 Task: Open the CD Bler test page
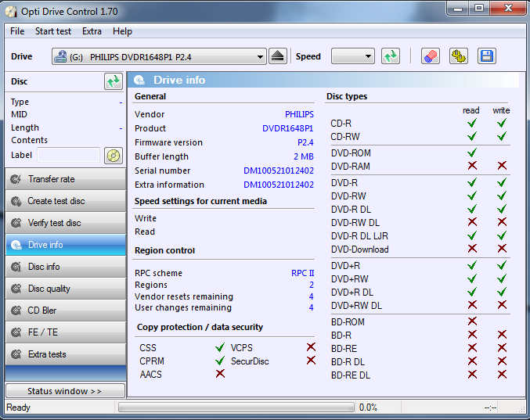click(x=66, y=311)
